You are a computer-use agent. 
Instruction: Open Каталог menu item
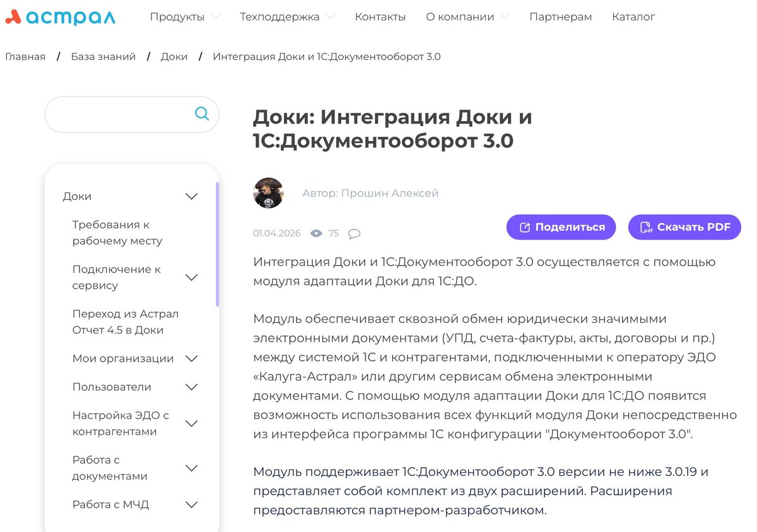pyautogui.click(x=633, y=17)
